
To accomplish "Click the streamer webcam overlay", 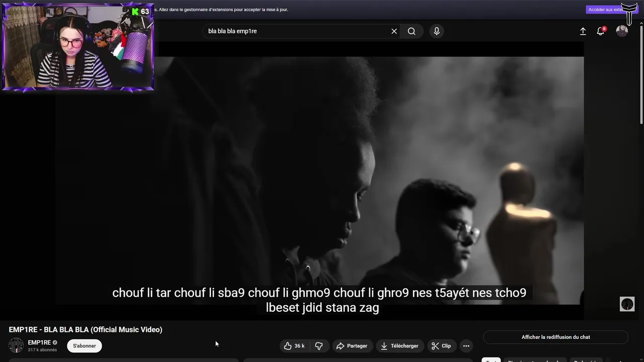I will click(x=78, y=47).
